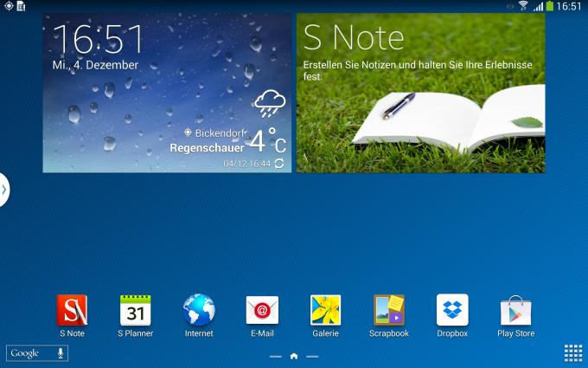Tap the Bickendorf location icon
Viewport: 588px width, 368px height.
click(188, 132)
